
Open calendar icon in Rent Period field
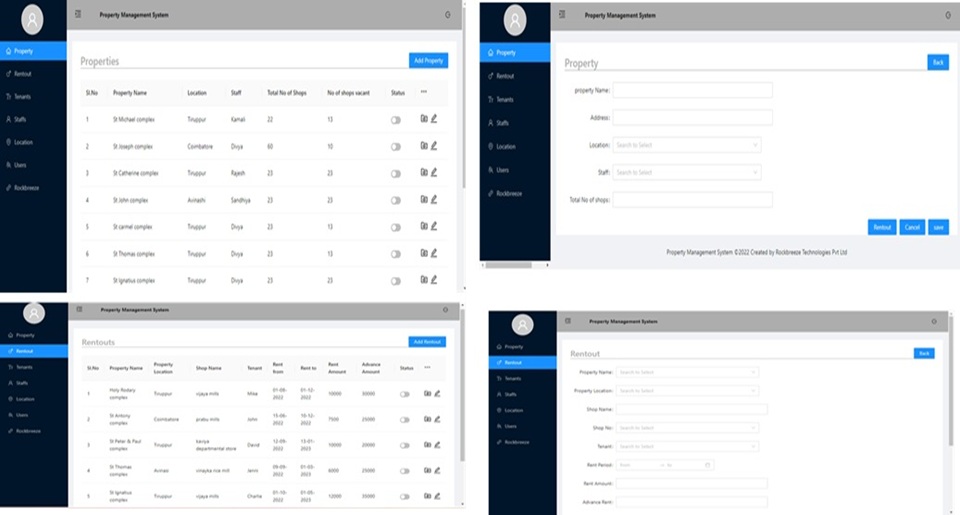pyautogui.click(x=708, y=465)
